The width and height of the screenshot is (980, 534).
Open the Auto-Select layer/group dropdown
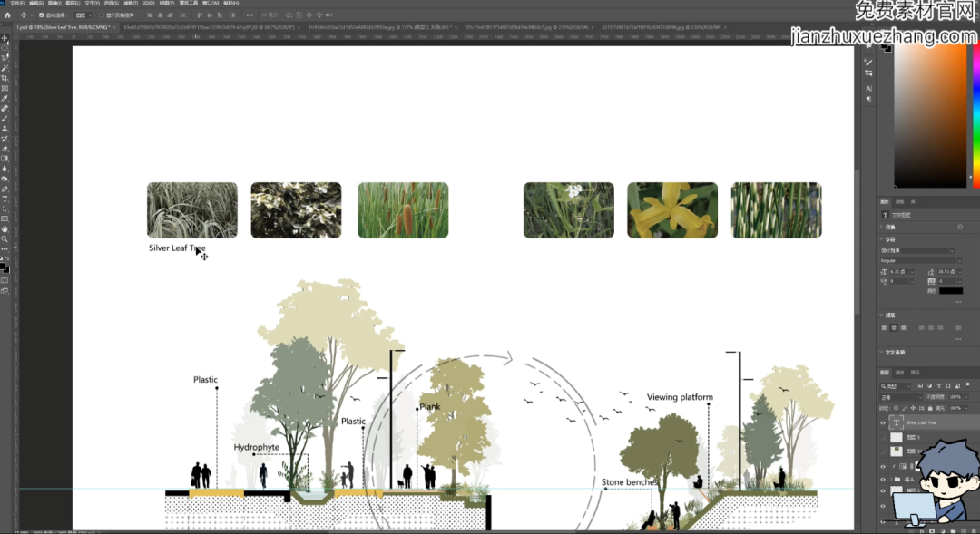point(83,15)
